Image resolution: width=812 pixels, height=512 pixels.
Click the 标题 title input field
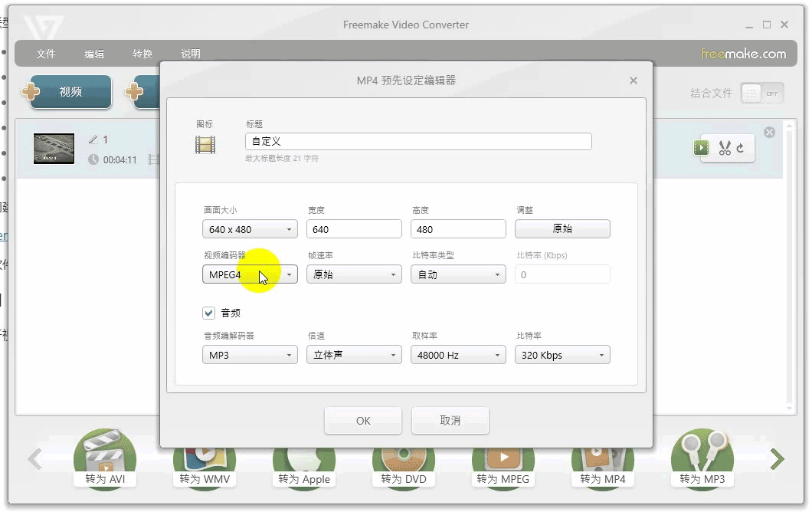click(x=418, y=141)
